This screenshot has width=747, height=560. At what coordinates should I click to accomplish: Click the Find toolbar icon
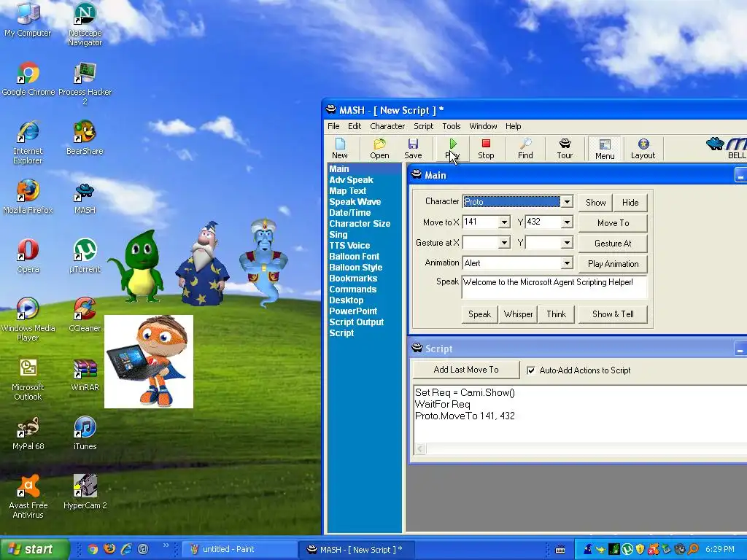click(x=525, y=148)
